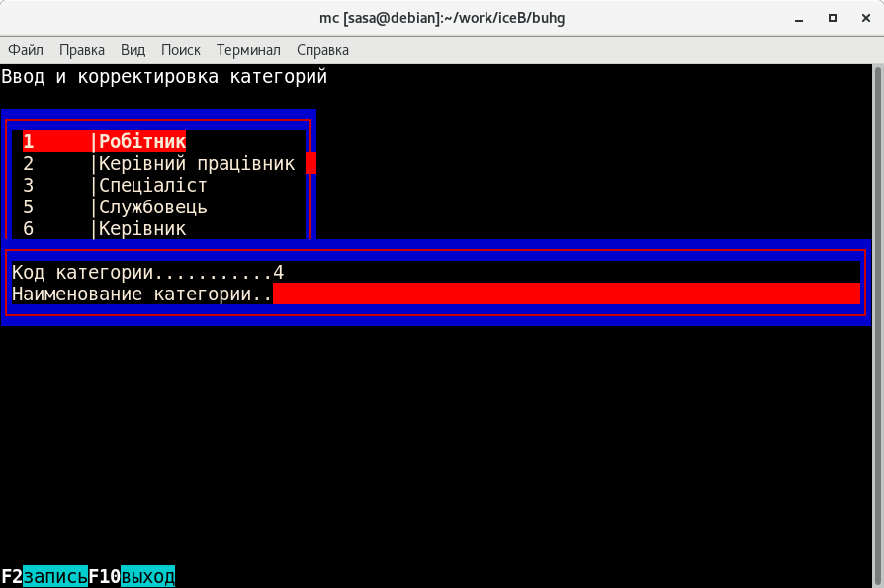The width and height of the screenshot is (884, 588).
Task: Open the Поиск menu
Action: [x=180, y=50]
